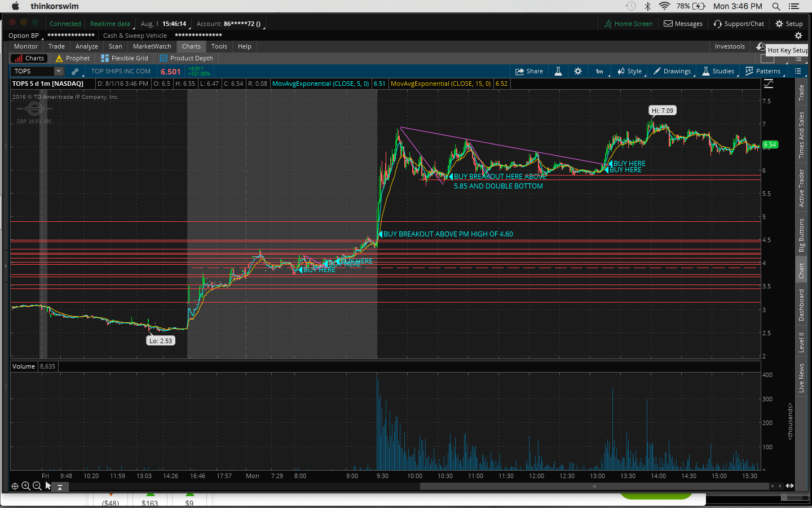Open Spotlight search in macOS menu bar
The image size is (812, 508).
click(x=776, y=6)
